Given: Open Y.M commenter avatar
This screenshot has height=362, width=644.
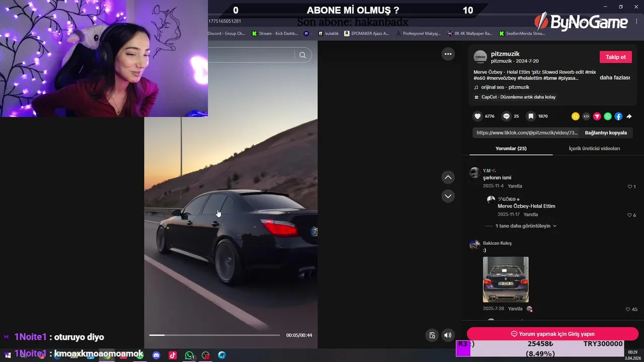Looking at the screenshot, I should (474, 173).
